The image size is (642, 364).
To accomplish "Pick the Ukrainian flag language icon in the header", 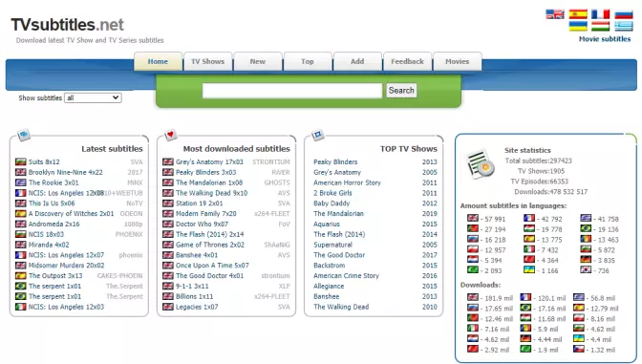I will pyautogui.click(x=578, y=26).
